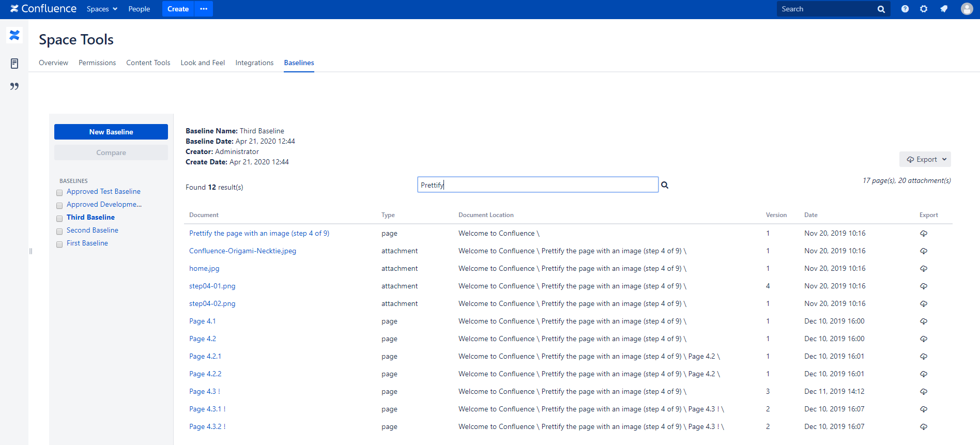Select the First Baseline checkbox
980x445 pixels.
tap(59, 244)
